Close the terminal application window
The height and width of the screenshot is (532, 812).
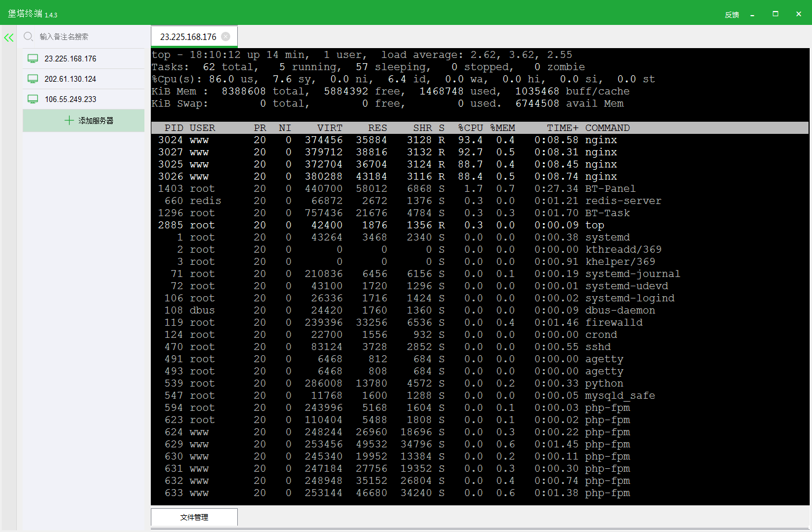(x=799, y=14)
